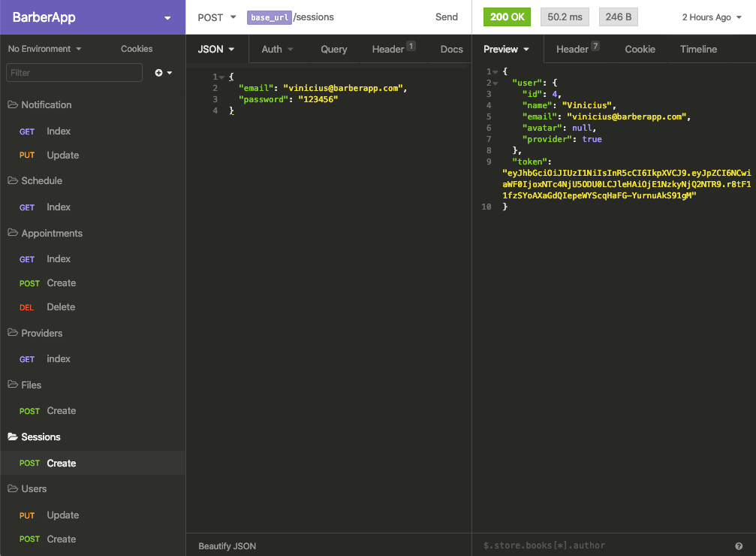Click the sidebar Filter field
756x556 pixels.
(x=74, y=72)
